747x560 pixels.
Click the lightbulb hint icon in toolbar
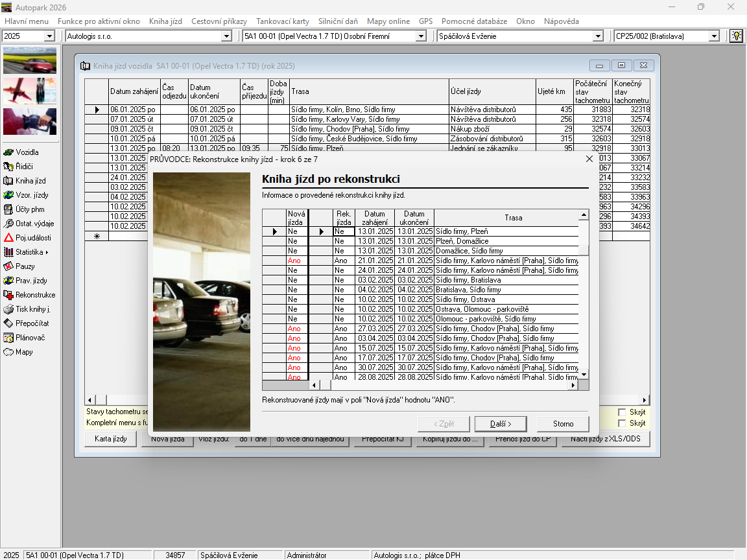point(736,36)
